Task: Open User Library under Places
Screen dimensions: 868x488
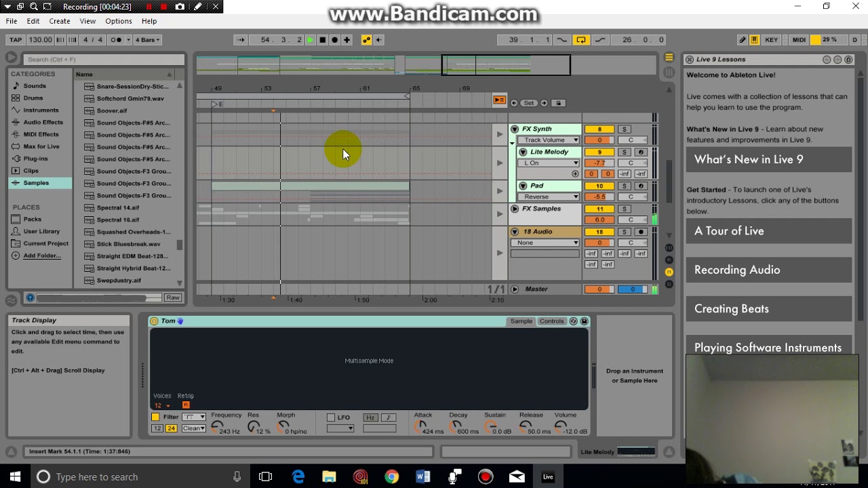Action: pyautogui.click(x=41, y=231)
